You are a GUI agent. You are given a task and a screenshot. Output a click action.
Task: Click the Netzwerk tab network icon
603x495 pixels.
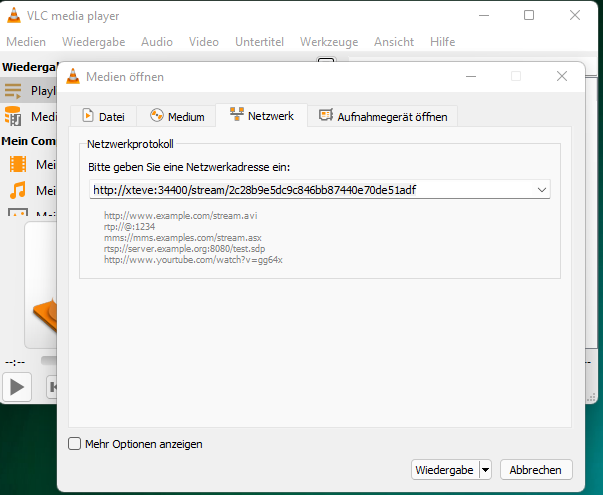point(237,114)
